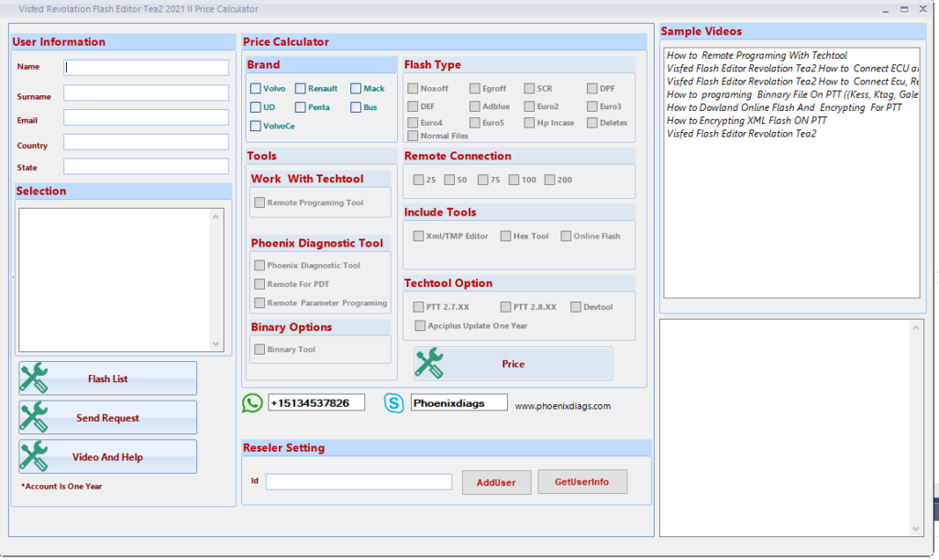Viewport: 939px width, 560px height.
Task: Focus the Name input field
Action: pyautogui.click(x=146, y=68)
